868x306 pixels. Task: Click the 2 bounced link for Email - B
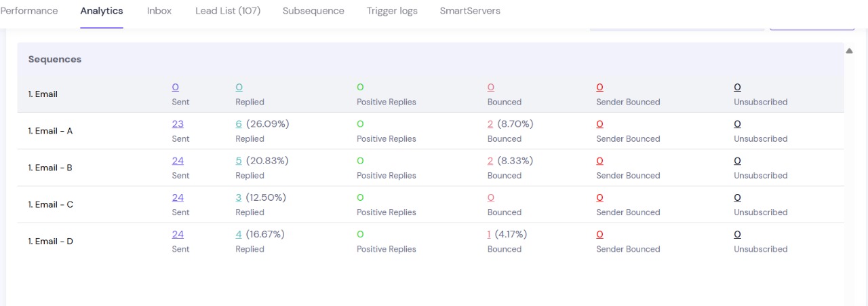coord(490,161)
